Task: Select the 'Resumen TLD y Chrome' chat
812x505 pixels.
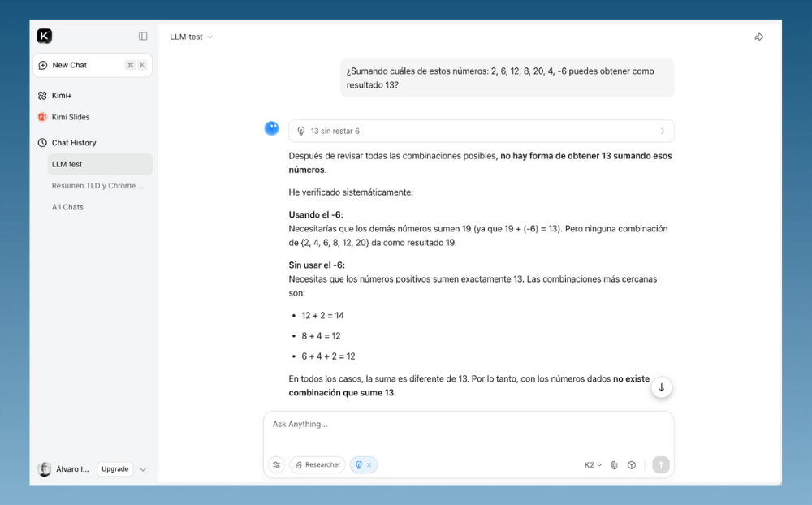Action: point(97,185)
